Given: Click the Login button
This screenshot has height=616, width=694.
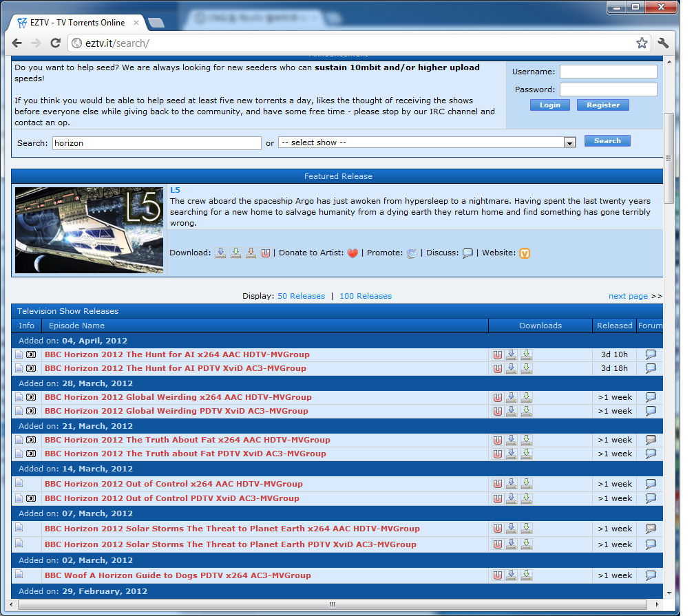Looking at the screenshot, I should (549, 105).
